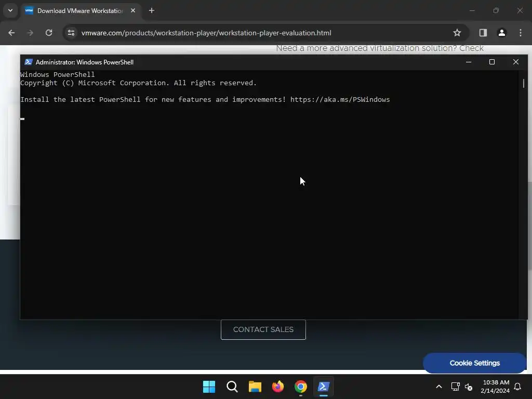Viewport: 532px width, 399px height.
Task: Click the address bar URL
Action: click(206, 33)
